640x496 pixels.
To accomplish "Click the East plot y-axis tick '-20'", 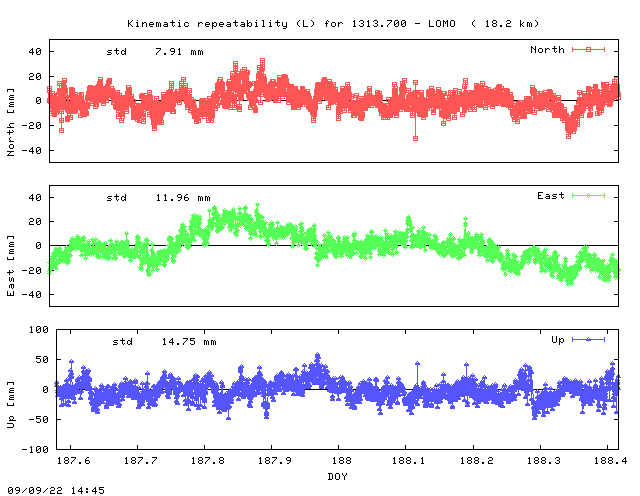I will [x=31, y=271].
